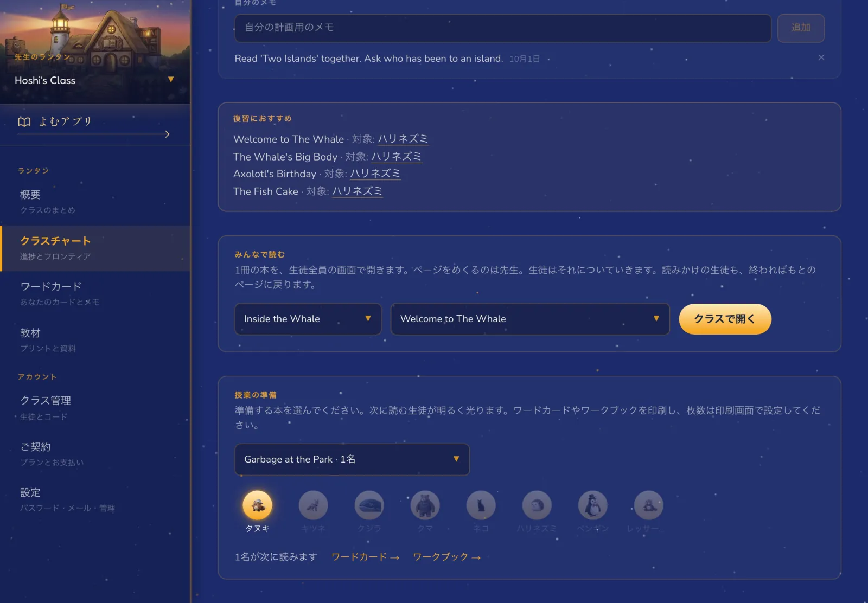This screenshot has width=868, height=603.
Task: Select the クジラ whale avatar
Action: (x=369, y=505)
